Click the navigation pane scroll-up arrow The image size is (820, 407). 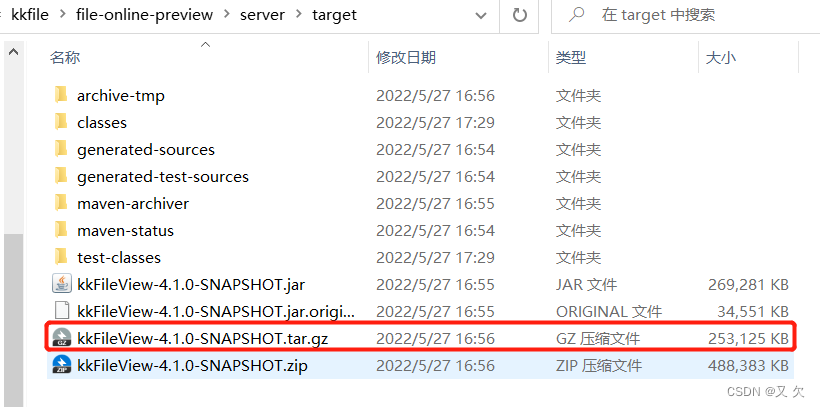click(x=14, y=52)
